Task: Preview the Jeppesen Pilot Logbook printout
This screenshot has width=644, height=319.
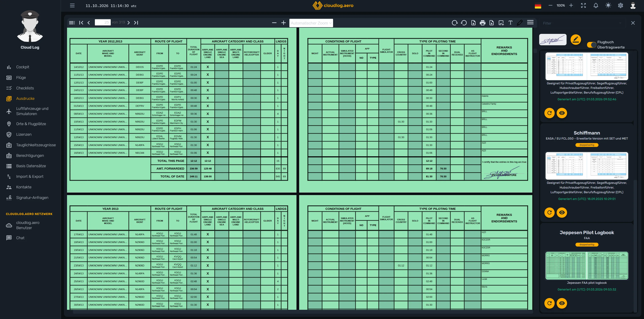Action: 562,303
